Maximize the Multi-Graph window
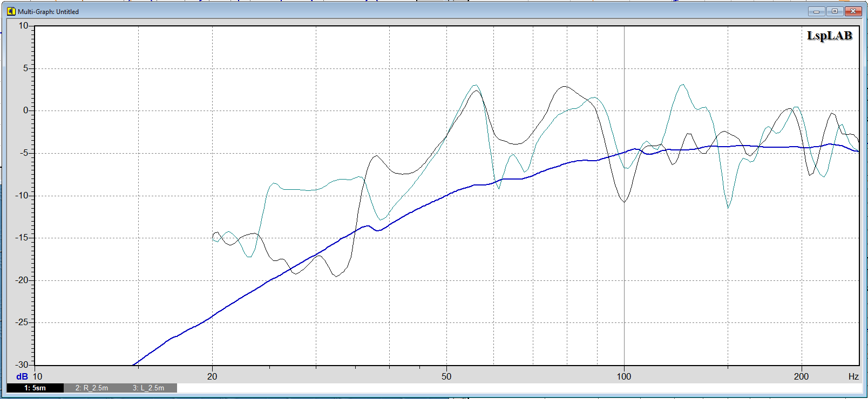Screen dimensions: 868x399 click(835, 11)
